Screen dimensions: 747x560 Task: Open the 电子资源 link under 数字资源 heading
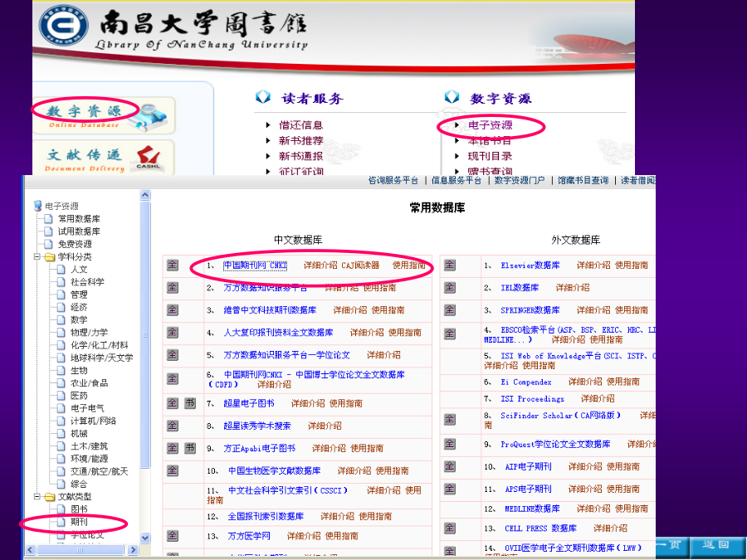point(491,125)
